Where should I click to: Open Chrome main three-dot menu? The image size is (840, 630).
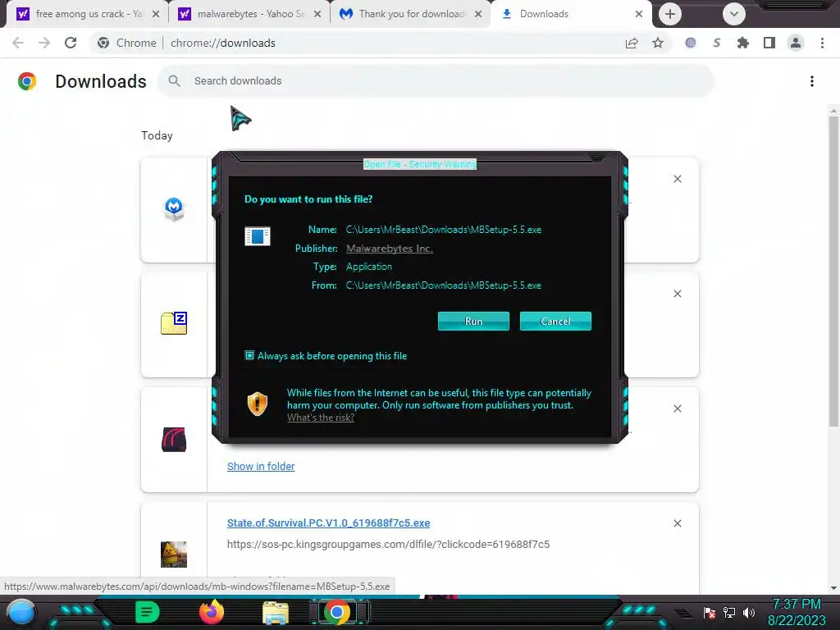822,43
